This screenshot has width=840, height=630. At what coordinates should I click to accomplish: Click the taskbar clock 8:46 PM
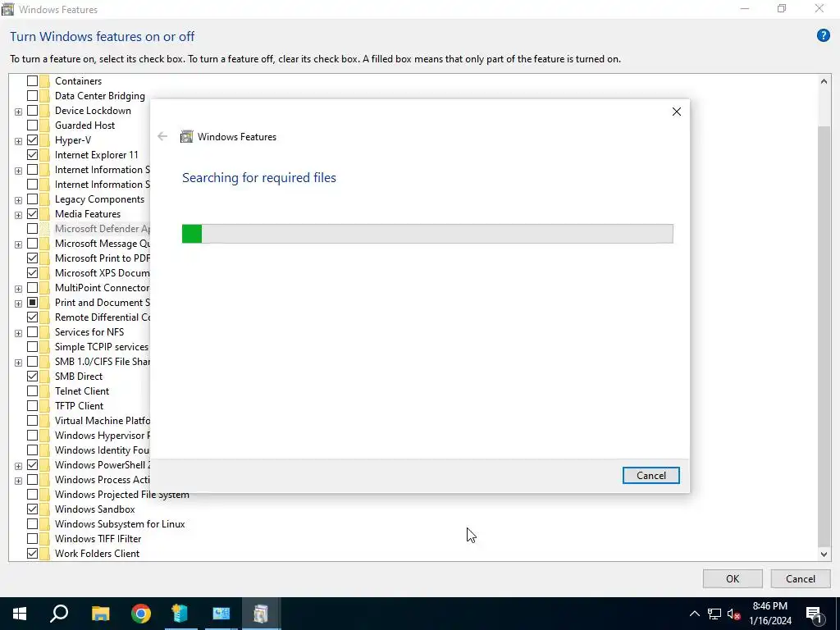[x=769, y=606]
